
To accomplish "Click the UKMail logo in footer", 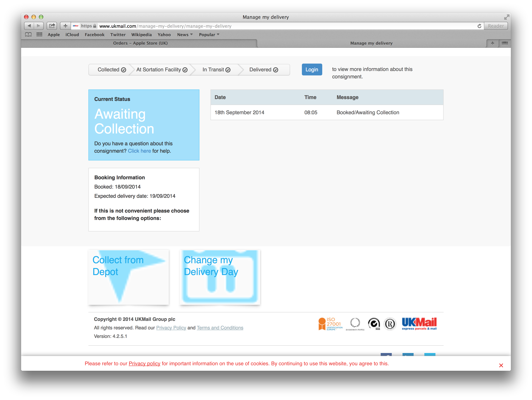I will click(x=419, y=323).
